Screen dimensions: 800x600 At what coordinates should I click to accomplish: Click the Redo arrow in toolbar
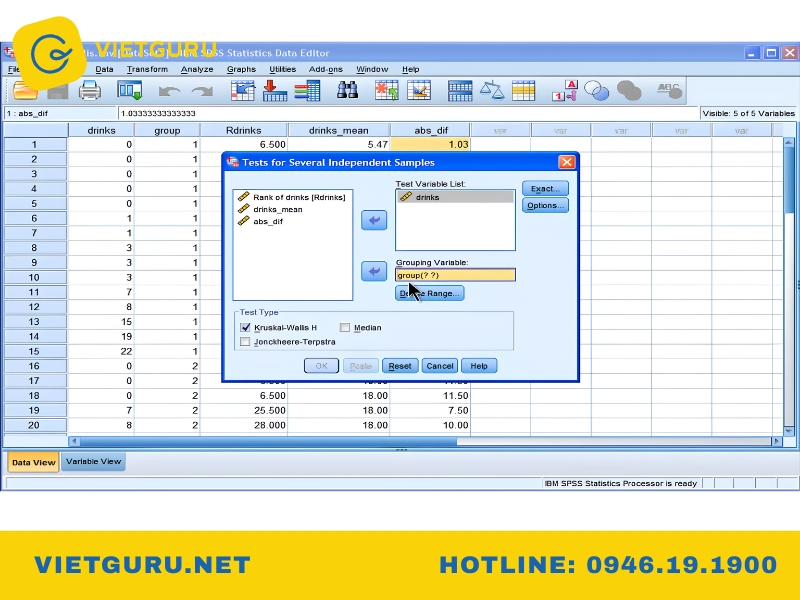203,91
